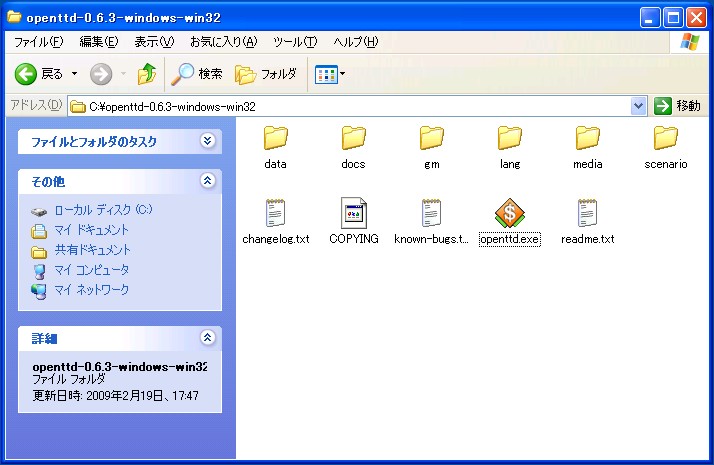Open the docs folder icon
Screen dimensions: 714x465
tap(353, 138)
